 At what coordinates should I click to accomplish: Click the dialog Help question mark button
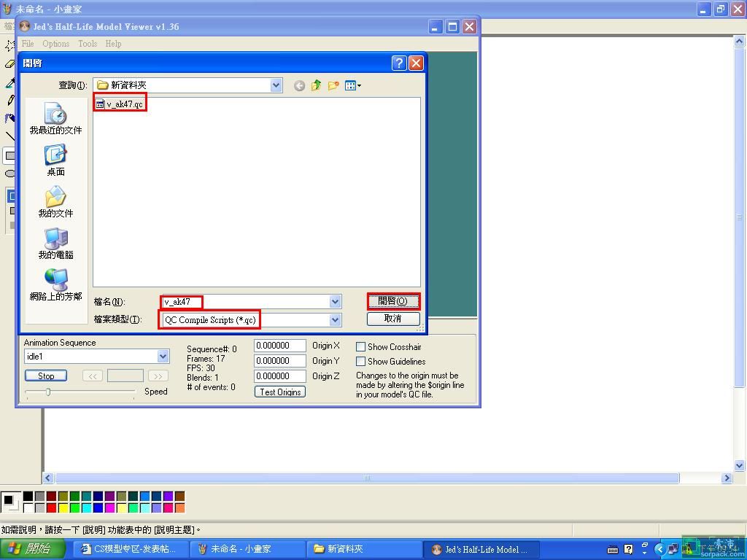[x=399, y=63]
